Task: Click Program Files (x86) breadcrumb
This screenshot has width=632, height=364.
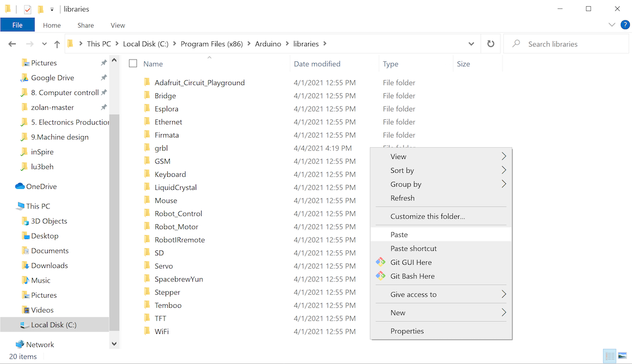Action: pyautogui.click(x=212, y=44)
